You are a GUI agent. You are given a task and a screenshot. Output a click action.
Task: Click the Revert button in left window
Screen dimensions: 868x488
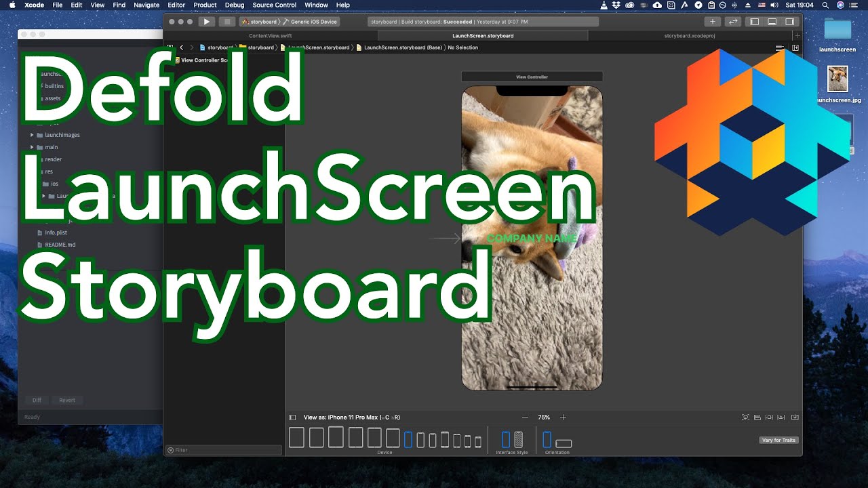tap(67, 400)
